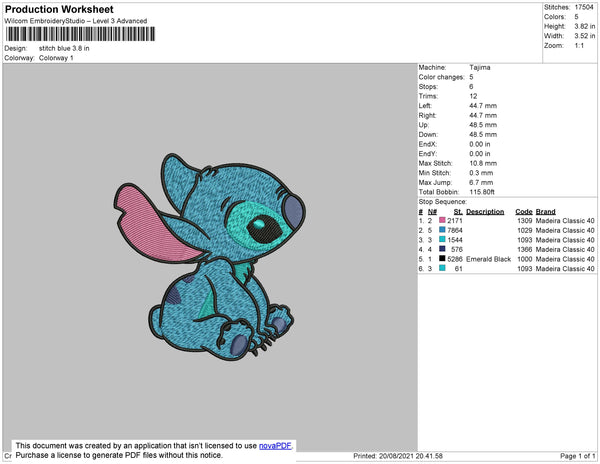Click the 'Color changes:' label

(441, 77)
